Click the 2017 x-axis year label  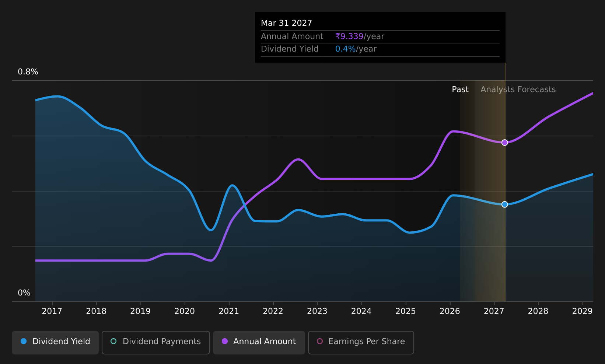coord(52,311)
